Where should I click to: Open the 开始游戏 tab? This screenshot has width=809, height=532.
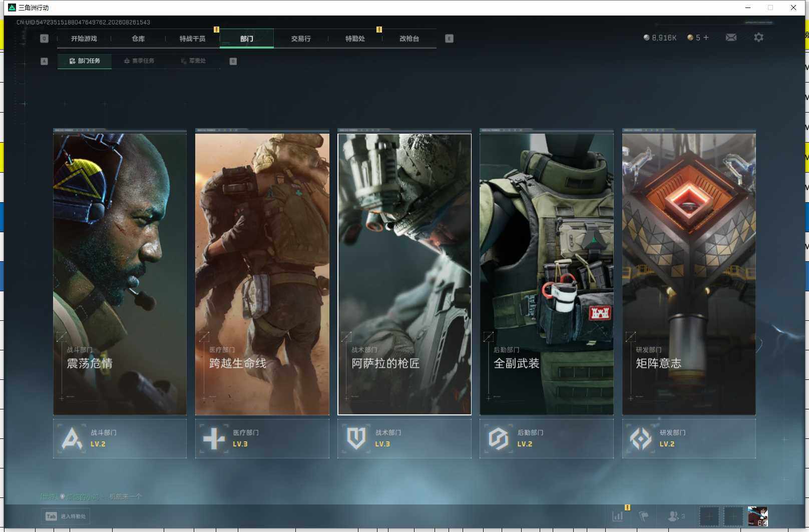(84, 39)
